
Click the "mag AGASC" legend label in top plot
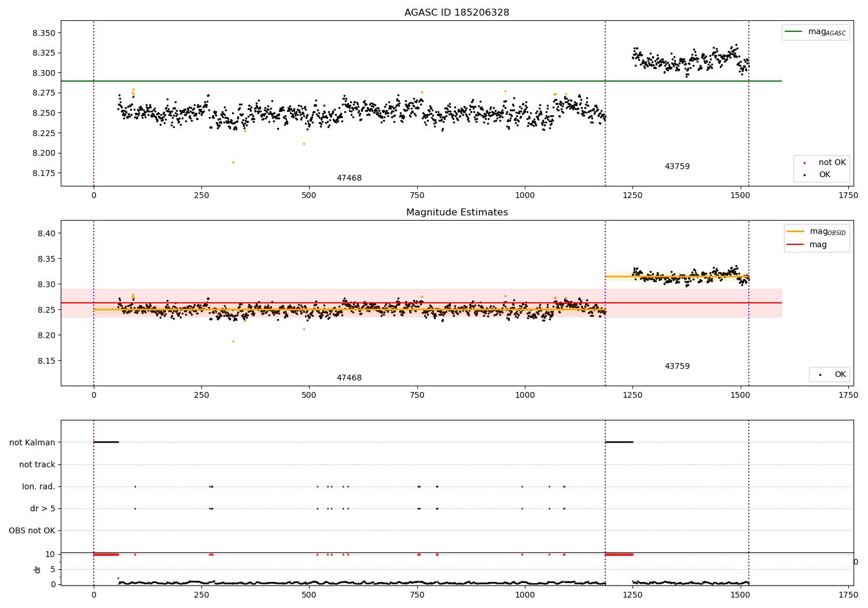(x=827, y=32)
